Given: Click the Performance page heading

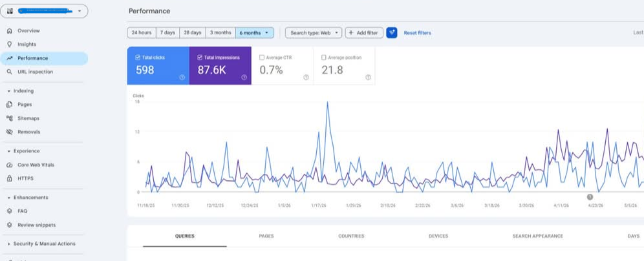Looking at the screenshot, I should tap(149, 11).
